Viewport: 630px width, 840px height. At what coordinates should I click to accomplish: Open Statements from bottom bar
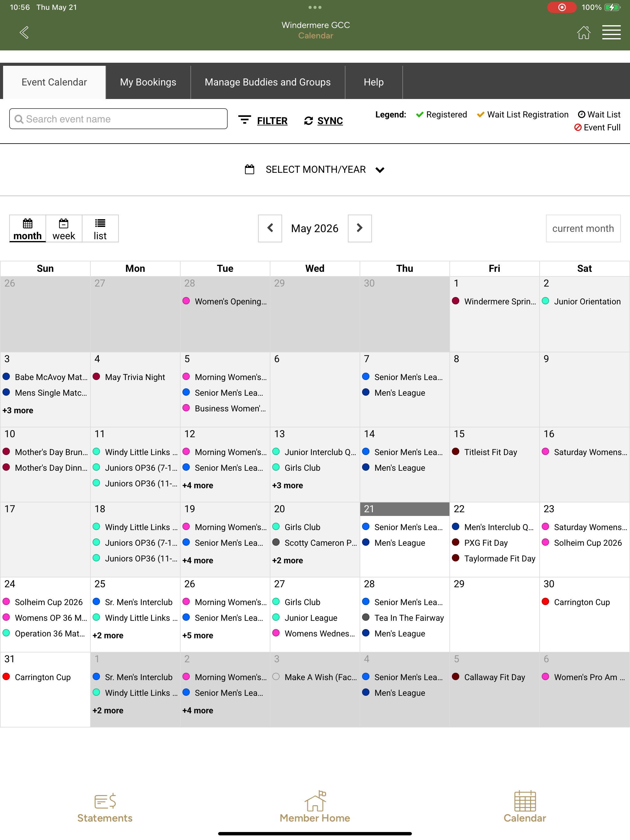click(105, 808)
